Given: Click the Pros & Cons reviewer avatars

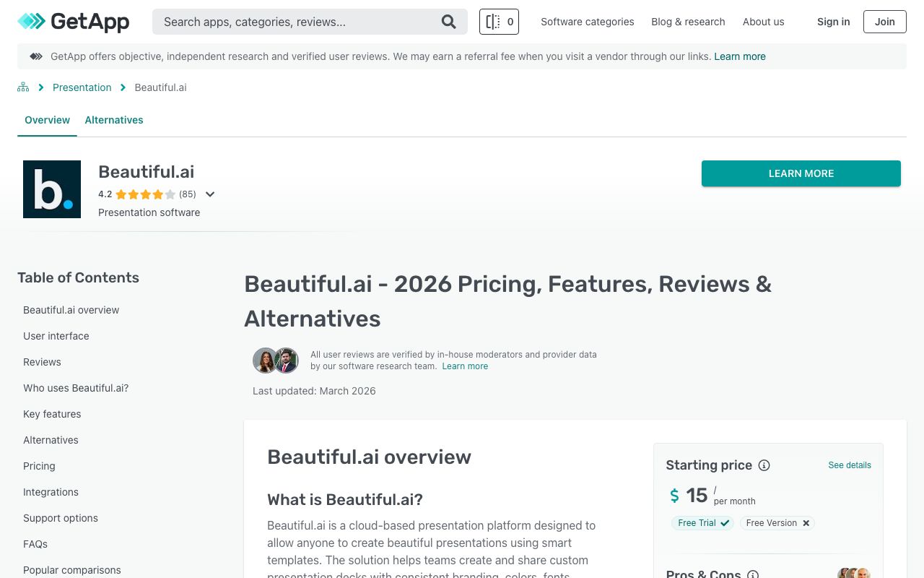Looking at the screenshot, I should coord(854,574).
